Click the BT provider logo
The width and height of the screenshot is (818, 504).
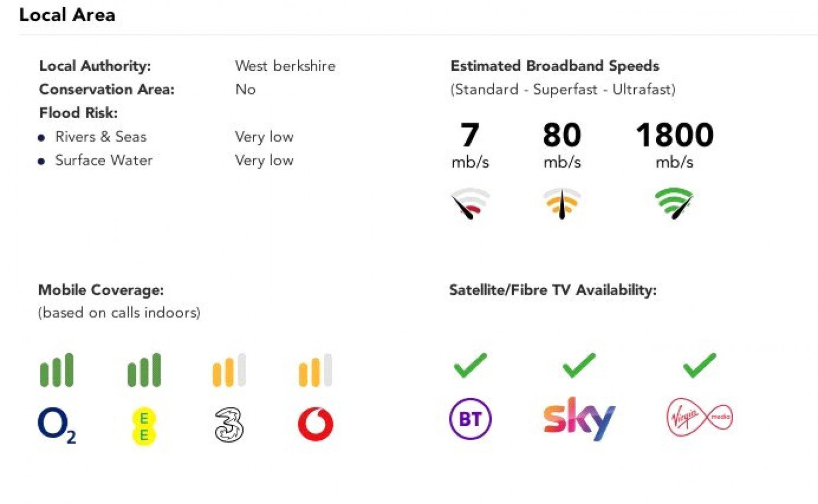click(x=470, y=419)
